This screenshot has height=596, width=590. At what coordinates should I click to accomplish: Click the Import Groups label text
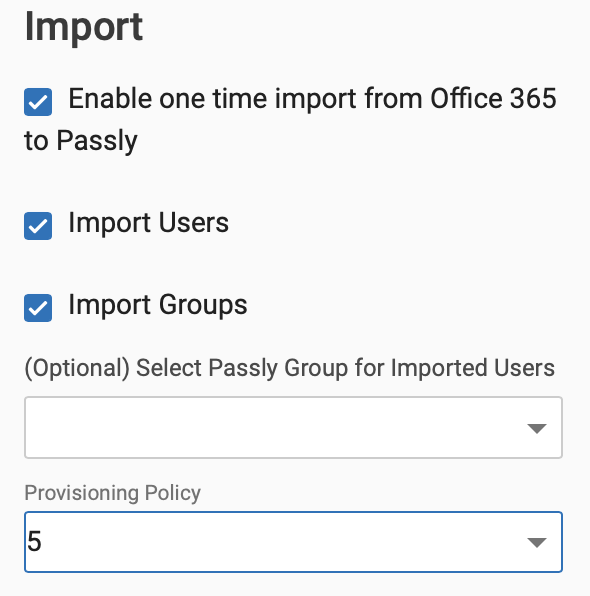pos(158,305)
